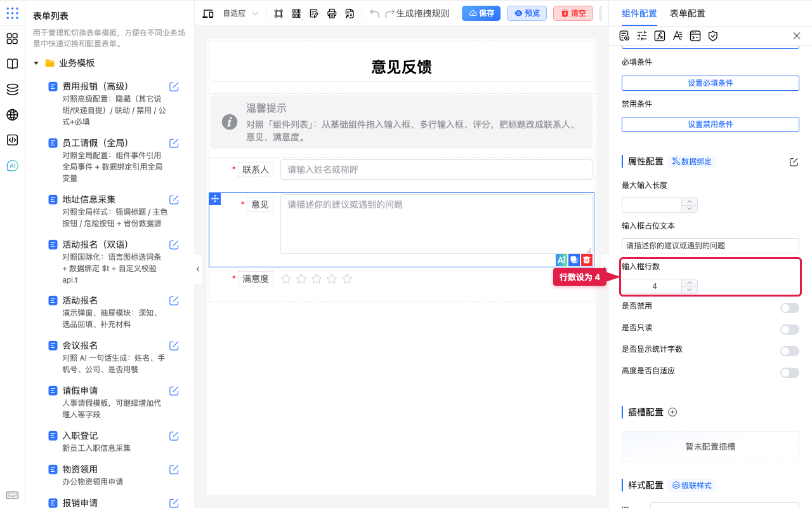Decrease the 输入框行数 value
Image resolution: width=812 pixels, height=508 pixels.
[x=690, y=290]
